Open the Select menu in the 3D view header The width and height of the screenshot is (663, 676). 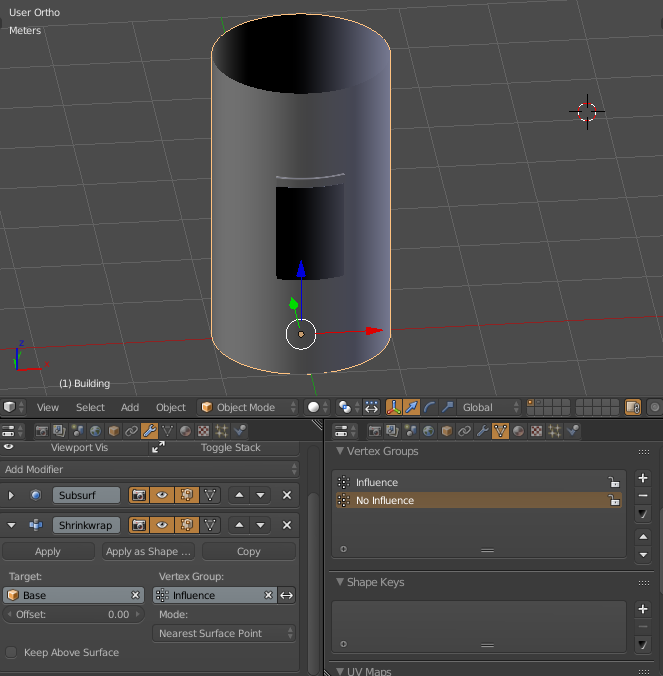pos(90,407)
